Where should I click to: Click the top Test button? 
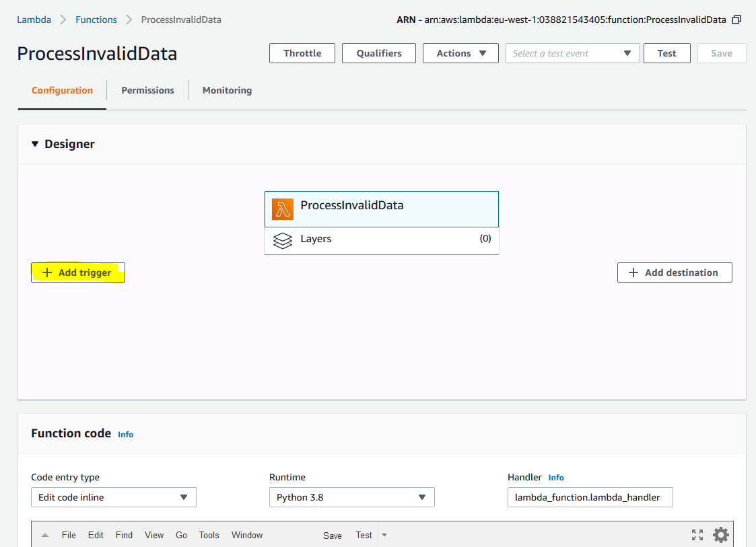coord(667,53)
